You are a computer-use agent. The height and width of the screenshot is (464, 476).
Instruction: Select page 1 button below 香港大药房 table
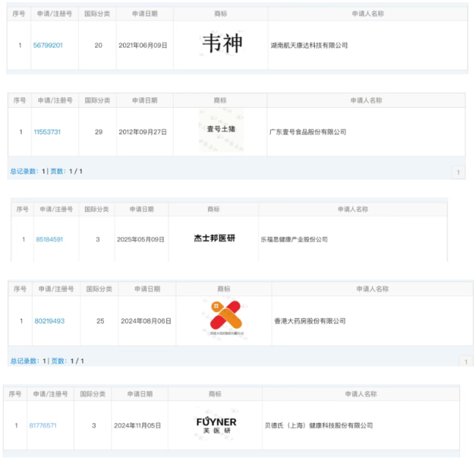coord(466,361)
